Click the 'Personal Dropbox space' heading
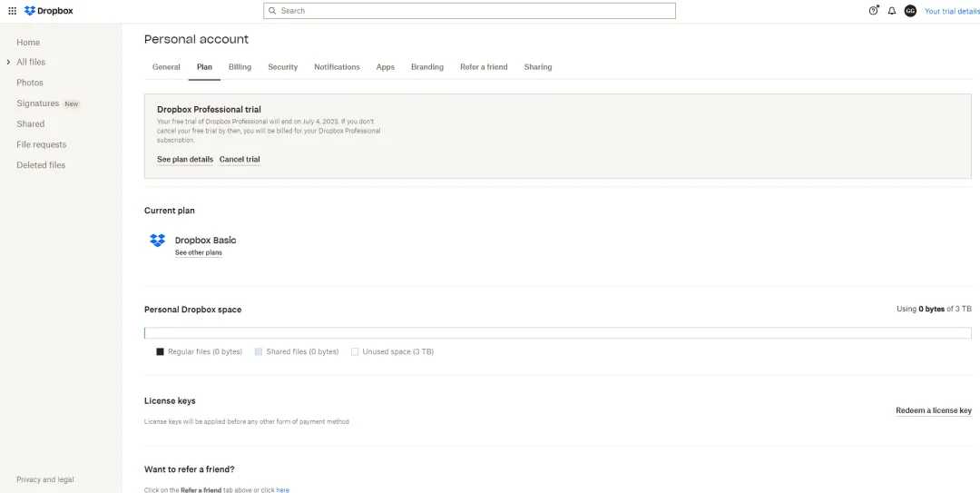This screenshot has width=980, height=493. [x=192, y=310]
